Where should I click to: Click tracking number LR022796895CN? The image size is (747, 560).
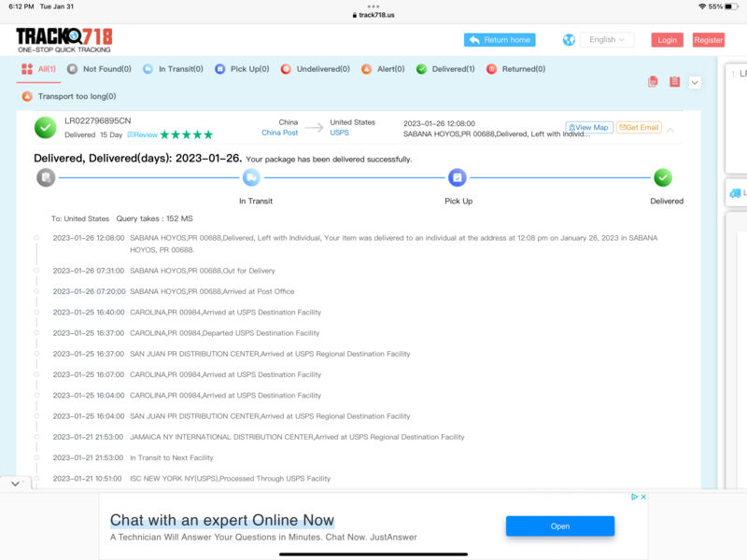point(98,121)
